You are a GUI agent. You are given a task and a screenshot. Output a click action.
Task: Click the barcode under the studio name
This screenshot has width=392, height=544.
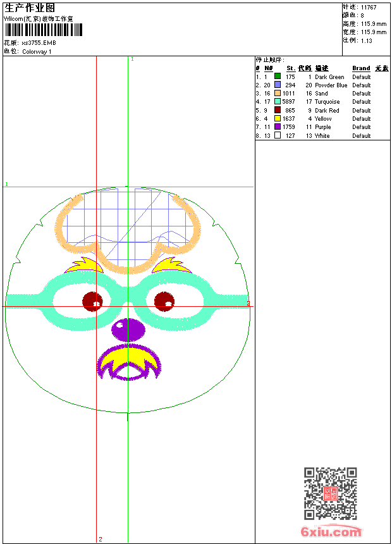tap(44, 30)
